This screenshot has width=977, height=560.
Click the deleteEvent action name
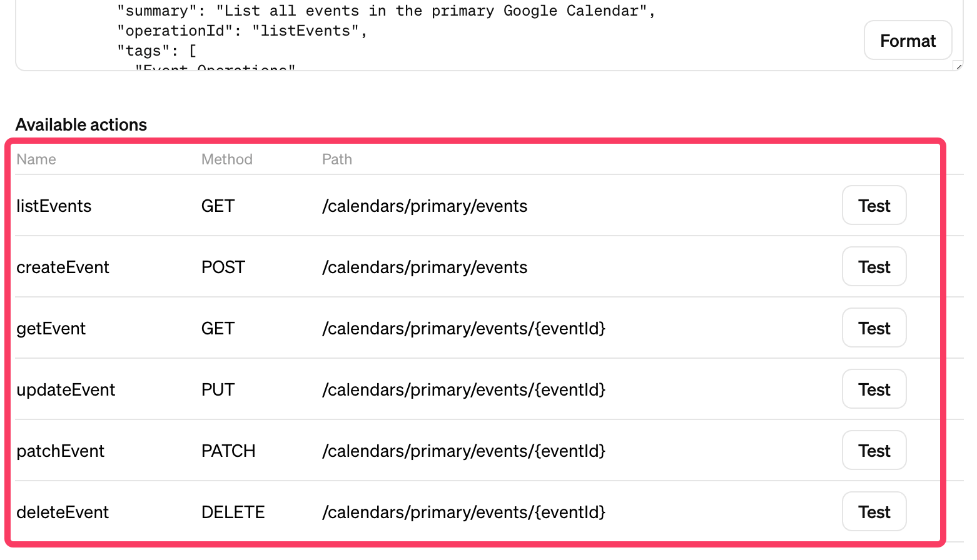(63, 512)
